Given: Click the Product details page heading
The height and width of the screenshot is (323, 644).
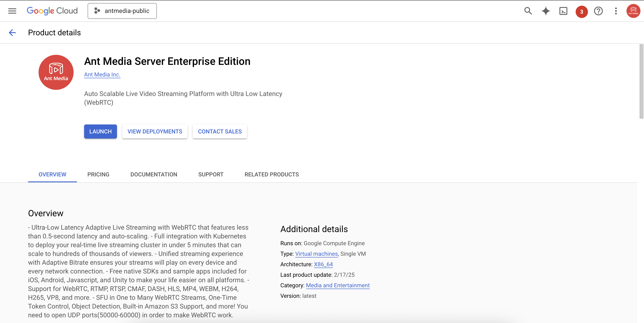Looking at the screenshot, I should [54, 32].
